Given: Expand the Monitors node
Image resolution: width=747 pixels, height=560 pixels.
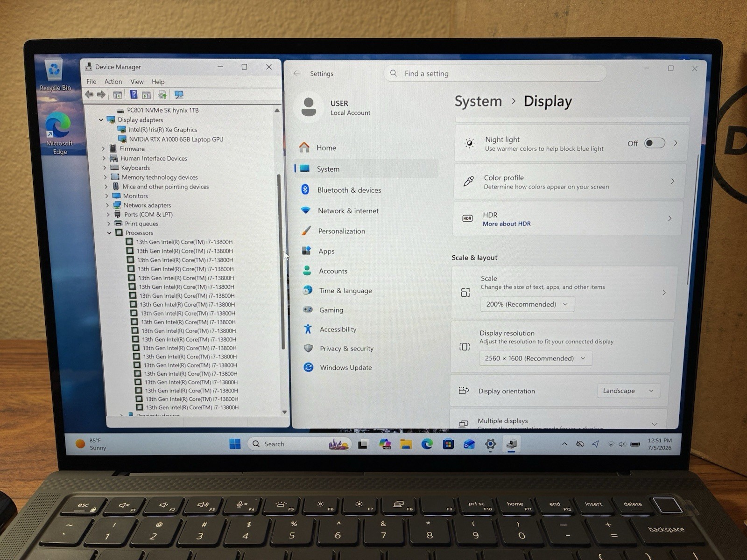Looking at the screenshot, I should coord(106,196).
